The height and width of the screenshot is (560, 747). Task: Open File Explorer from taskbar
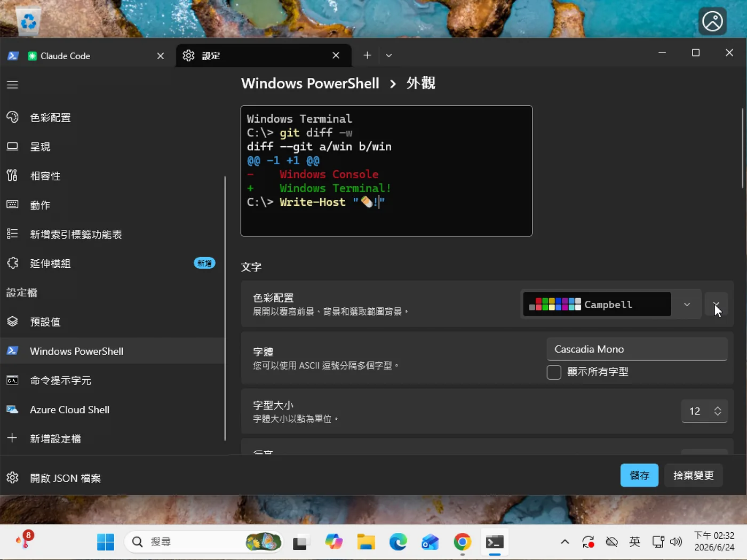point(366,542)
